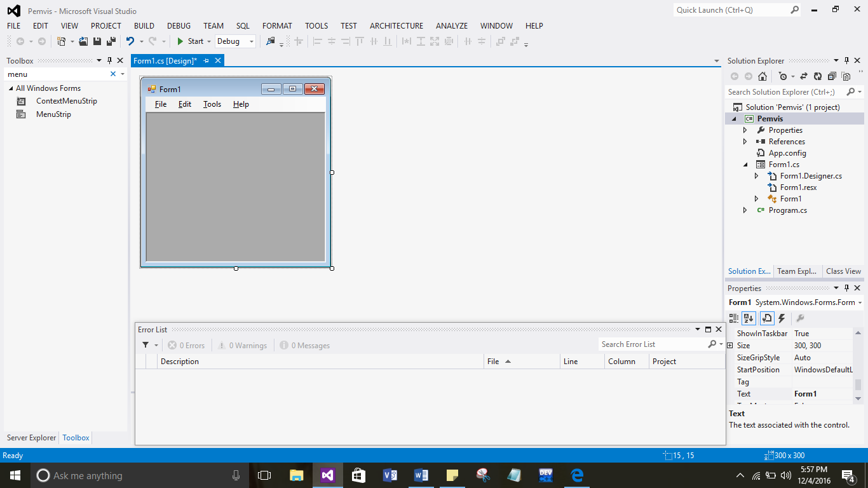Click the New Project toolbar icon
Image resolution: width=868 pixels, height=488 pixels.
(61, 41)
